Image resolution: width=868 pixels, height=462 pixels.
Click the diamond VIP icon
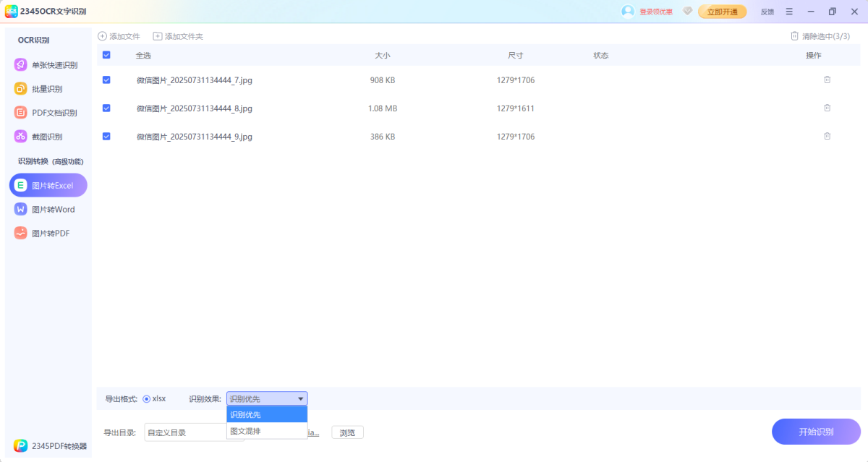click(687, 12)
